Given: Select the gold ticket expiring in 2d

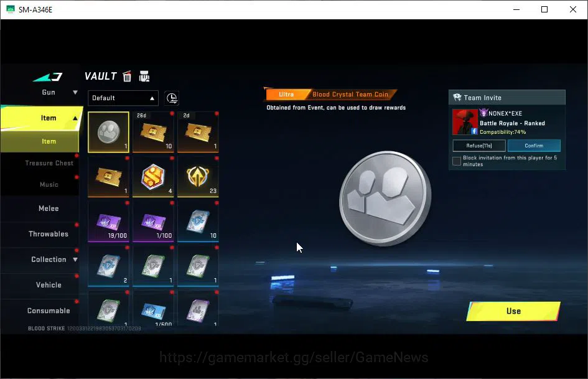Looking at the screenshot, I should click(198, 132).
